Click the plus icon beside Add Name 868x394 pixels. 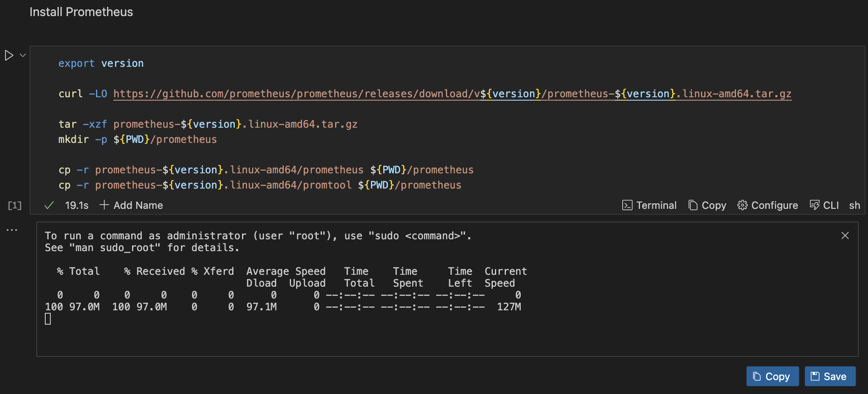click(x=104, y=205)
